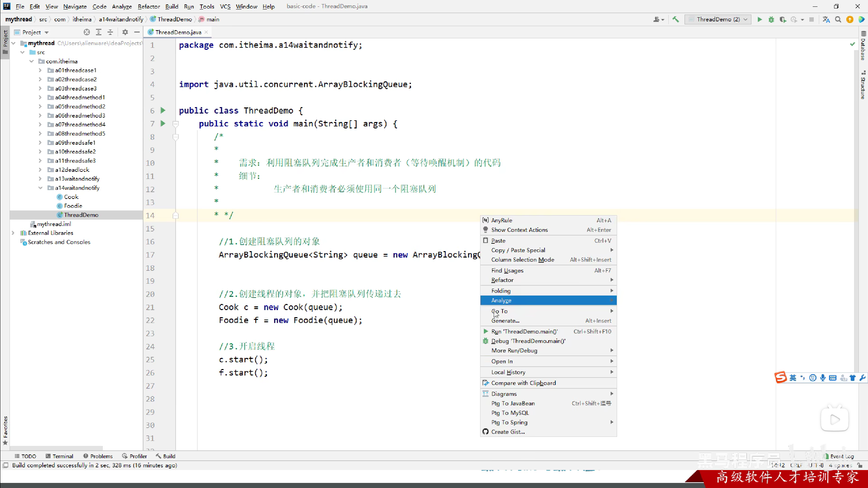Expand the External Libraries tree node

coord(13,232)
